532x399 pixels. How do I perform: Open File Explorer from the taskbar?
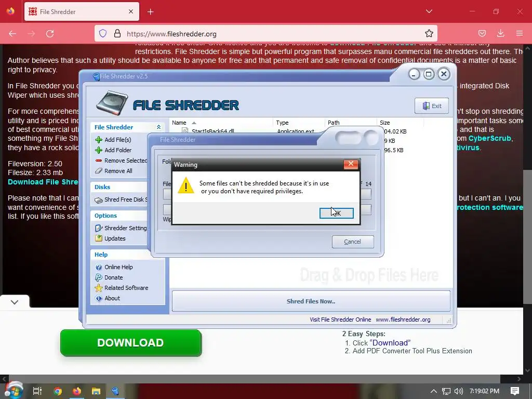(96, 391)
